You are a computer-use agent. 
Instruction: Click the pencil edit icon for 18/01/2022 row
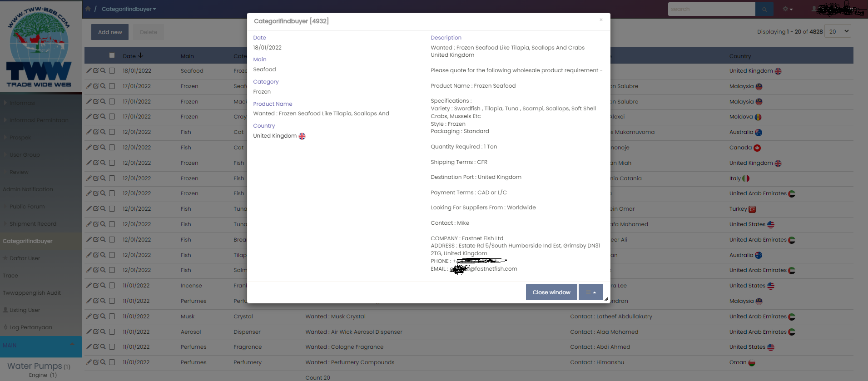(x=89, y=71)
